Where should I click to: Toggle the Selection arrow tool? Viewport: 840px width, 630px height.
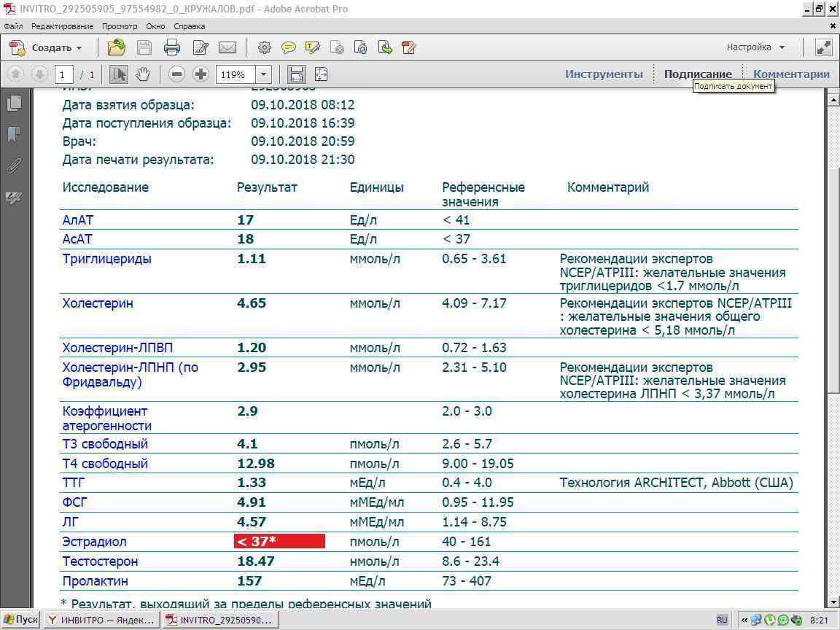click(x=119, y=74)
